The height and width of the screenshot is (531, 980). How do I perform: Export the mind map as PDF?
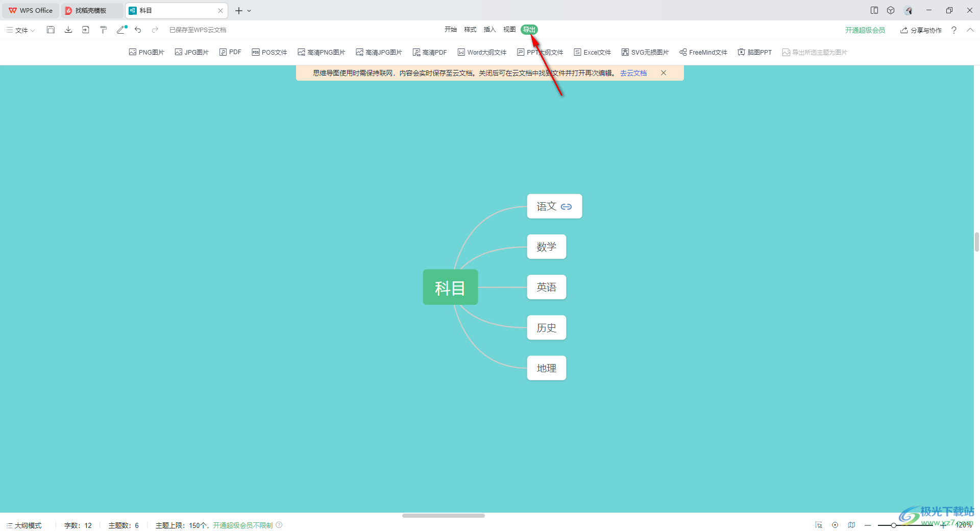click(x=230, y=52)
